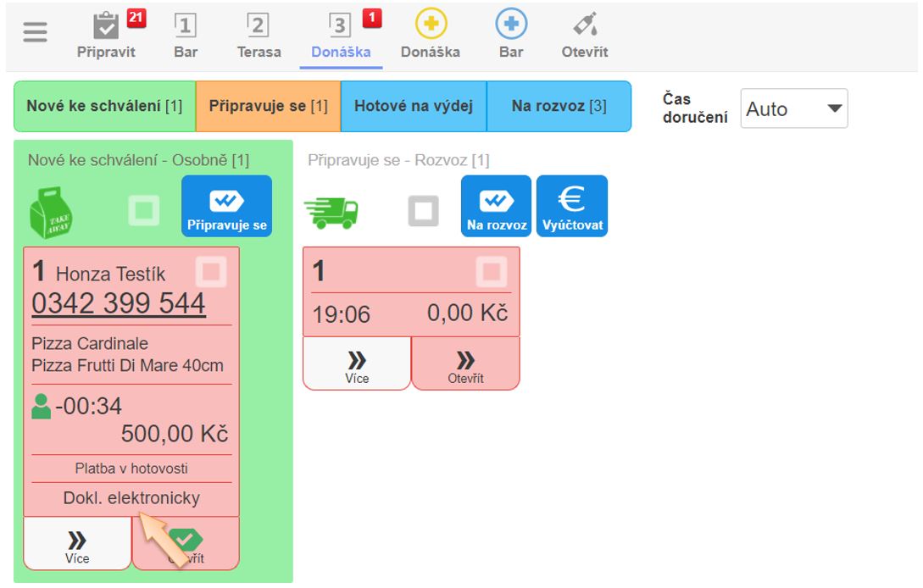
Task: Open the Čas doručení Auto dropdown
Action: pyautogui.click(x=793, y=109)
